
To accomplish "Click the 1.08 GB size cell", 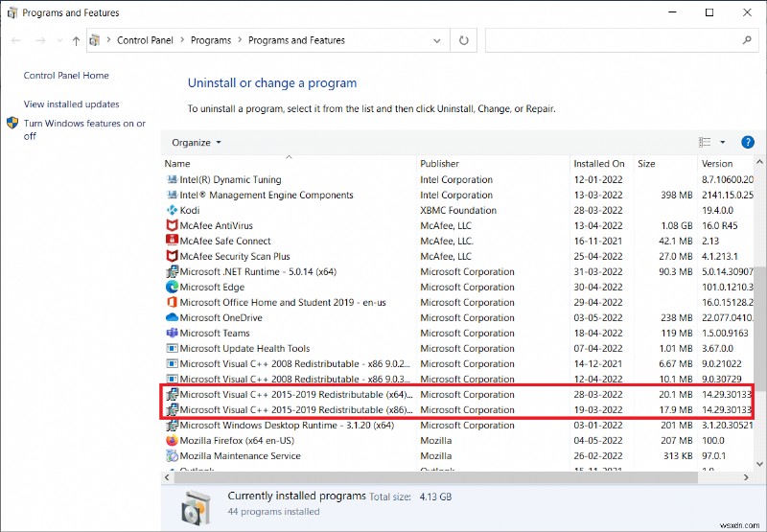I will coord(677,225).
